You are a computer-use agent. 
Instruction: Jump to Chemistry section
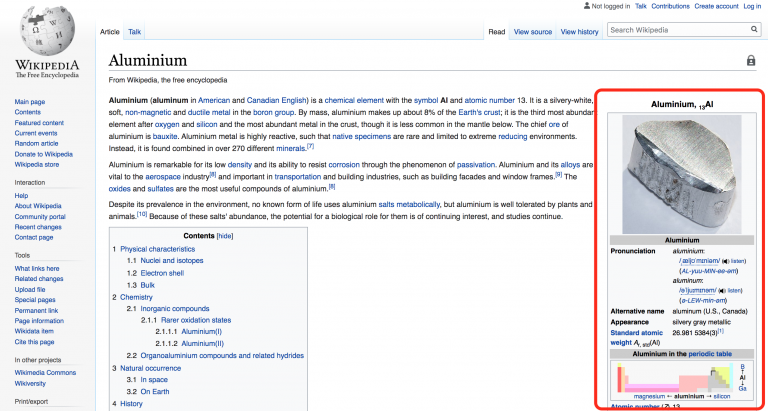coord(137,297)
